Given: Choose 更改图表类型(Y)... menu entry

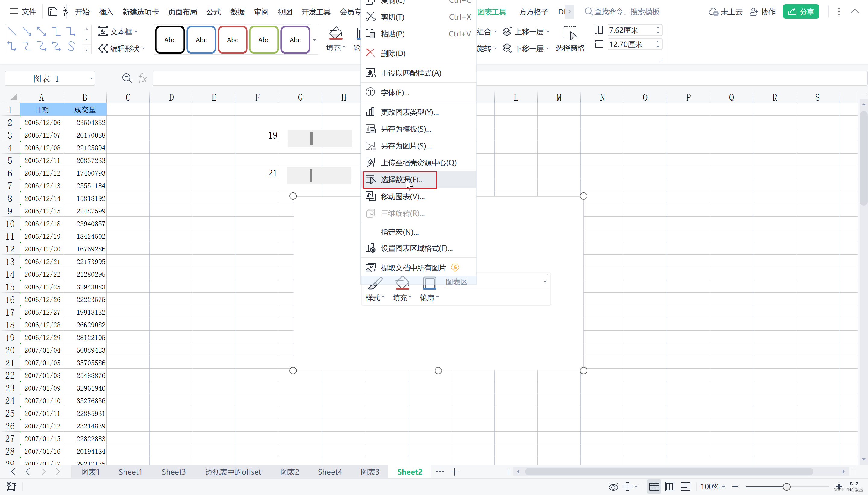Looking at the screenshot, I should coord(419,112).
